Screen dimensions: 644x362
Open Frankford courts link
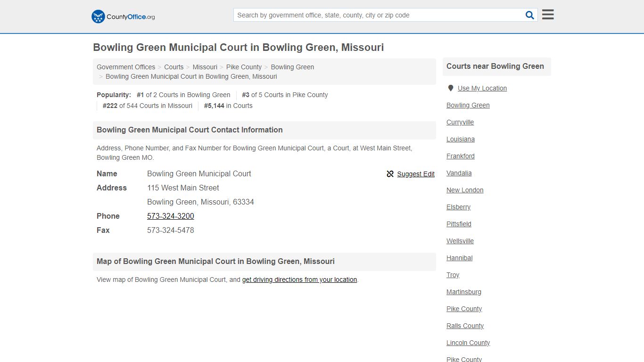(461, 156)
